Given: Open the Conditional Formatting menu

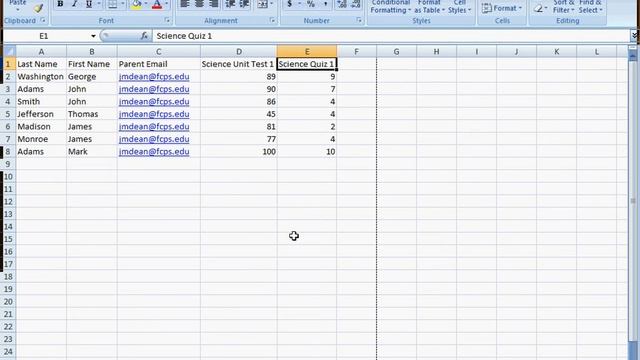Looking at the screenshot, I should (391, 7).
